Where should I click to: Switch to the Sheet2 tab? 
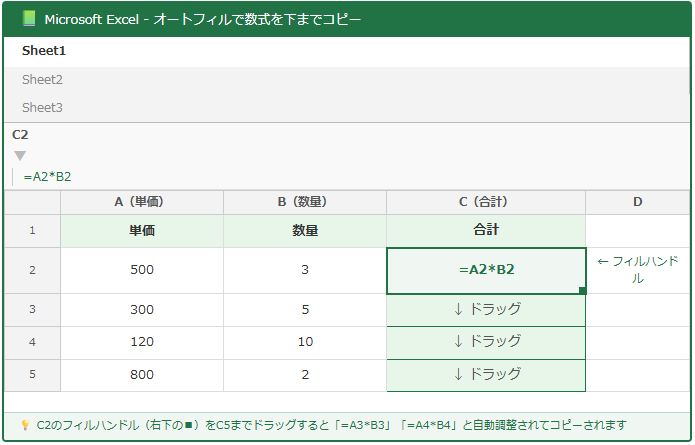click(43, 79)
